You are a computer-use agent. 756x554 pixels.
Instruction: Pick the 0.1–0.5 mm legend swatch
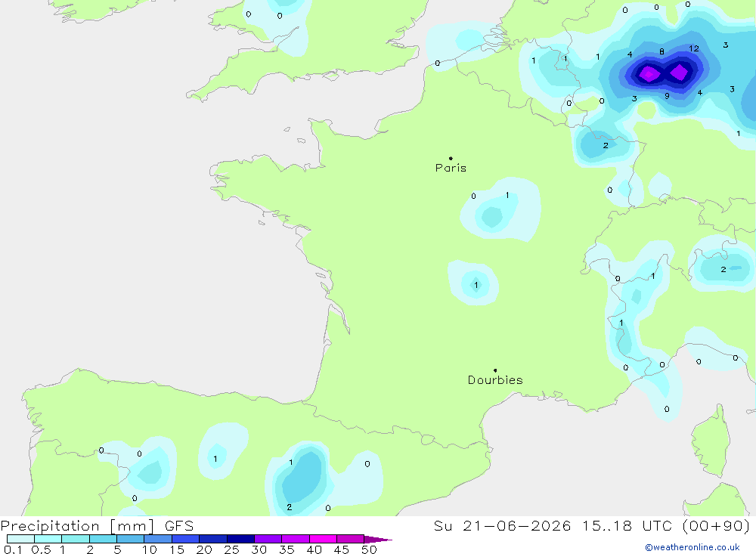(20, 539)
